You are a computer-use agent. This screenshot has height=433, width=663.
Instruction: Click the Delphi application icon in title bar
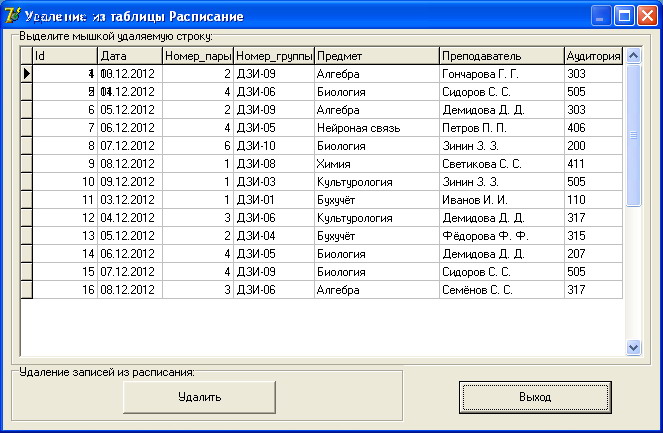tap(12, 16)
